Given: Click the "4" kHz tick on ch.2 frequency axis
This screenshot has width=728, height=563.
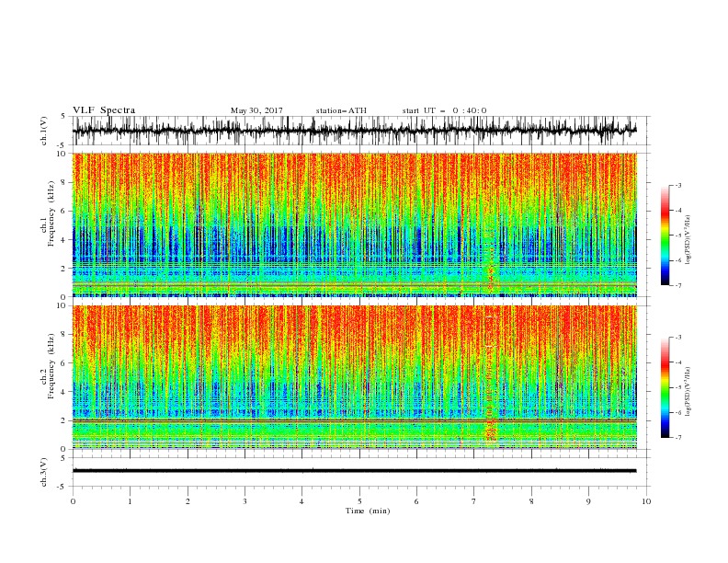Looking at the screenshot, I should click(x=65, y=392).
